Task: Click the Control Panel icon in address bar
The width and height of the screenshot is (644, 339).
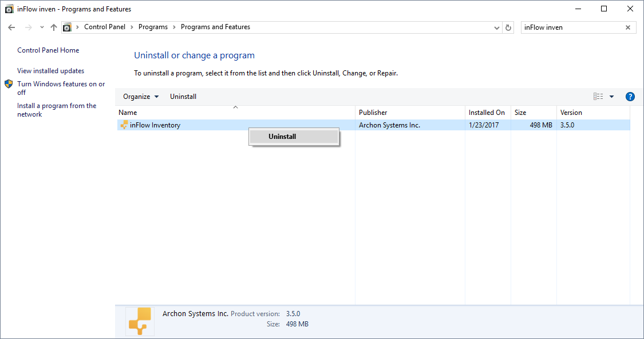Action: click(67, 27)
